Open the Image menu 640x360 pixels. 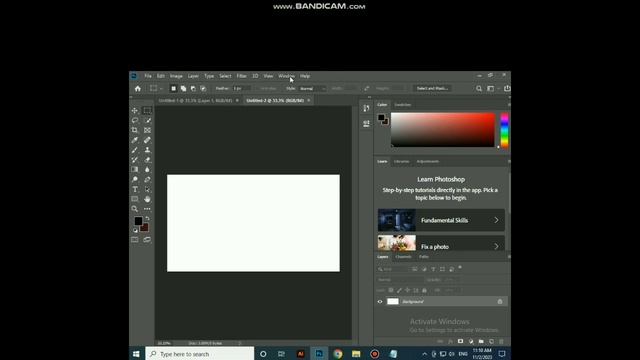(176, 76)
